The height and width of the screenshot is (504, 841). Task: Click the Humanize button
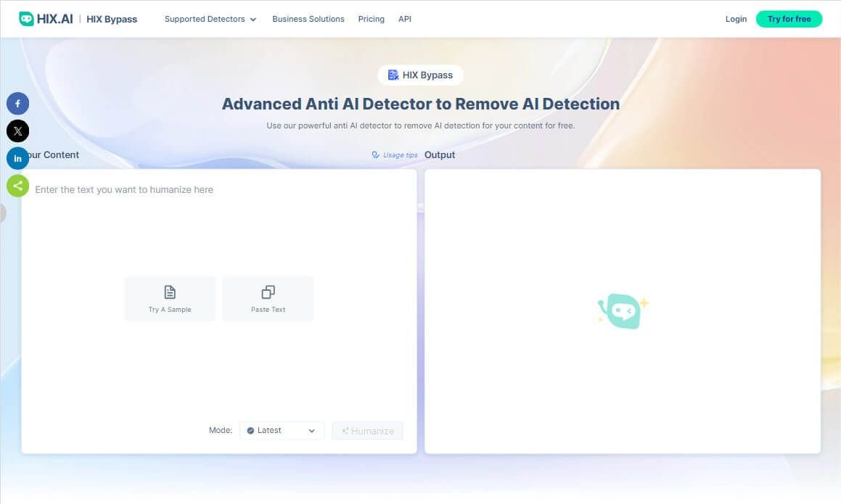[367, 431]
